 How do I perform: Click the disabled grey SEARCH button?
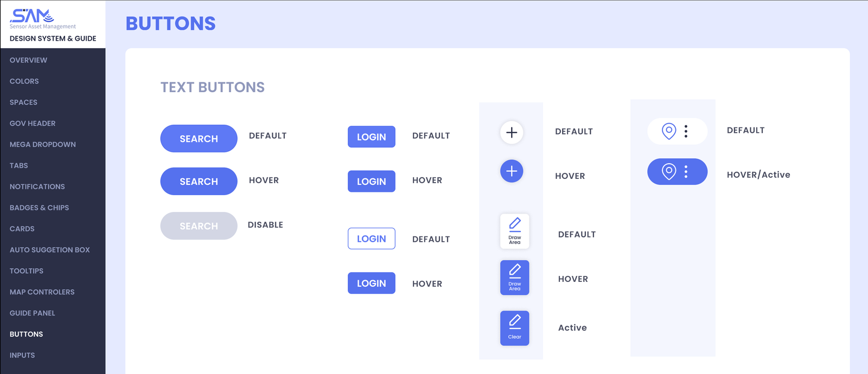pyautogui.click(x=199, y=226)
